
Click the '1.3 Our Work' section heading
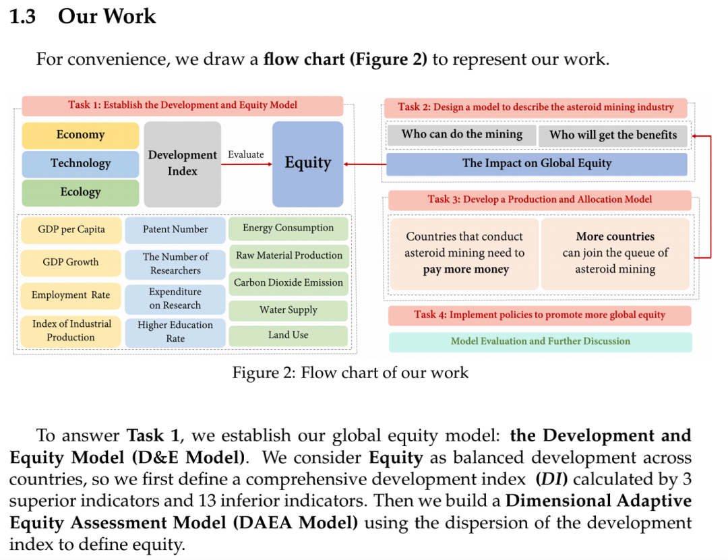coord(83,16)
